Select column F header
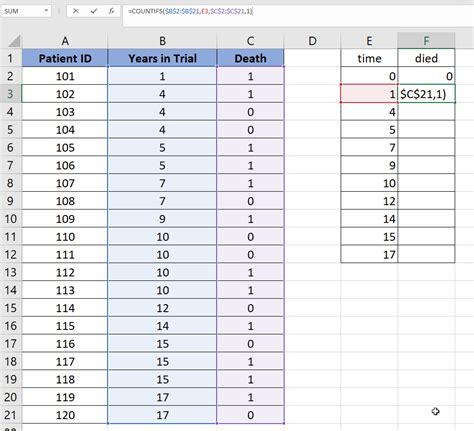 coord(426,41)
